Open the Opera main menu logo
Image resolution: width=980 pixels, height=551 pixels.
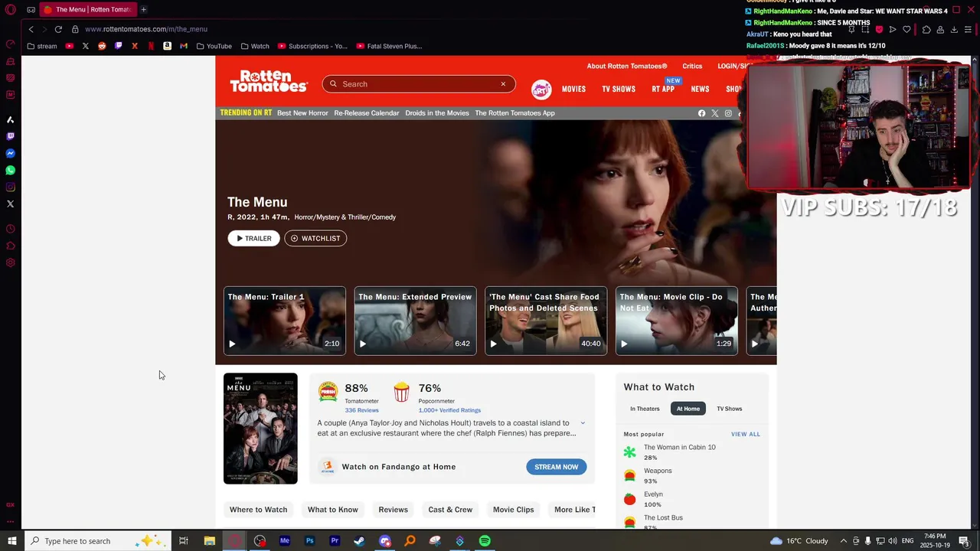11,9
